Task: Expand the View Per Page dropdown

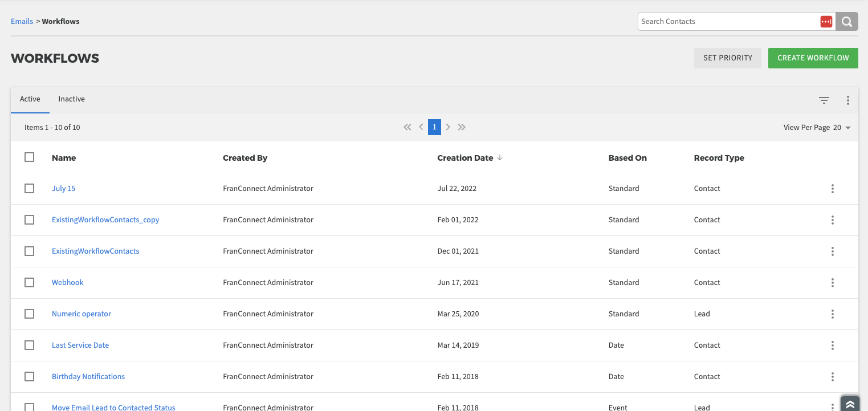Action: [842, 128]
